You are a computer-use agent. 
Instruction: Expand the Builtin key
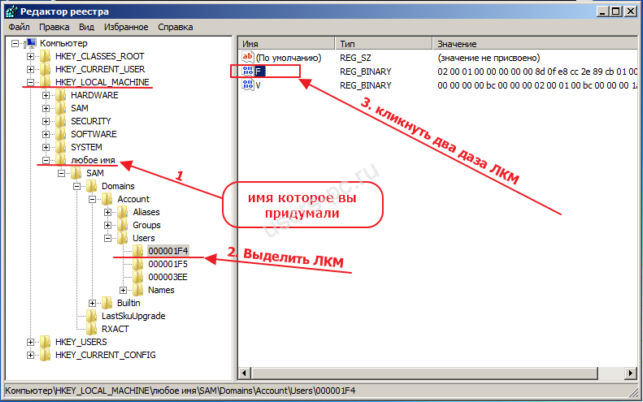point(92,303)
